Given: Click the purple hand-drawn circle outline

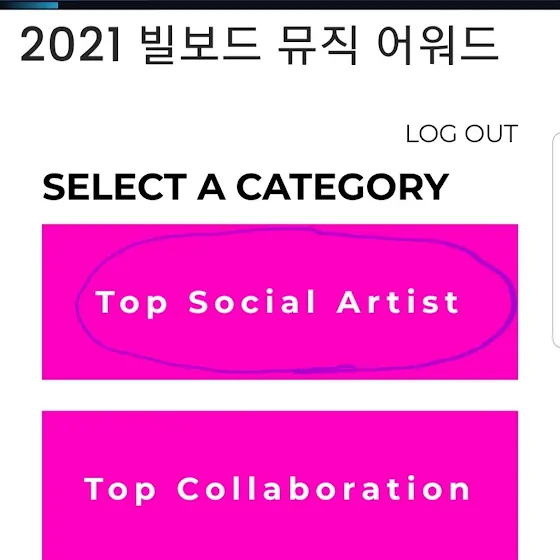Looking at the screenshot, I should pyautogui.click(x=296, y=301).
